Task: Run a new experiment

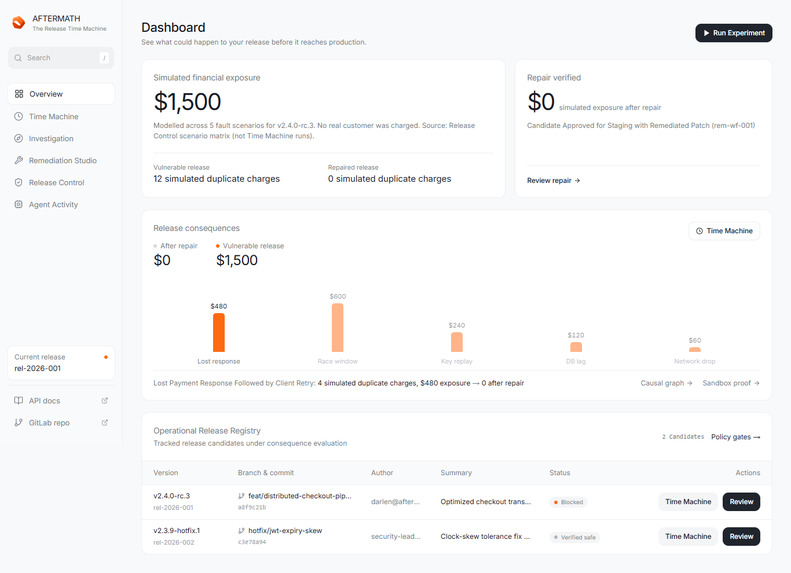Action: click(733, 33)
